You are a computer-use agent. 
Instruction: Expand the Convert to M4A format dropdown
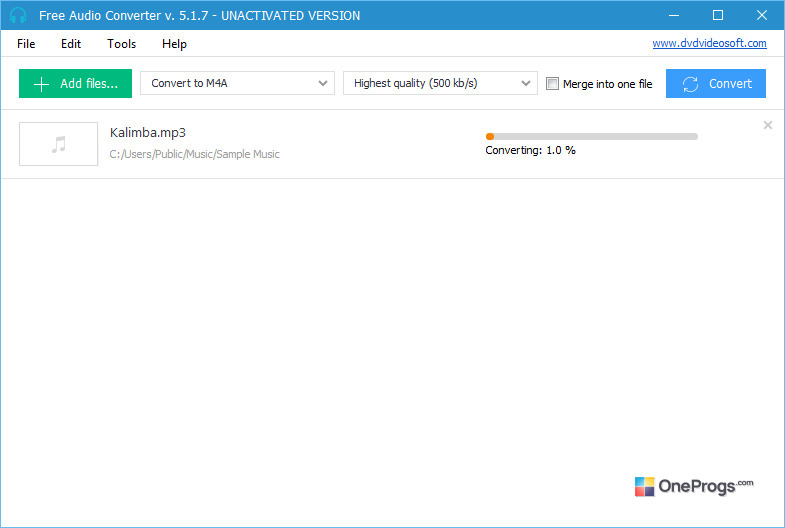(x=237, y=83)
